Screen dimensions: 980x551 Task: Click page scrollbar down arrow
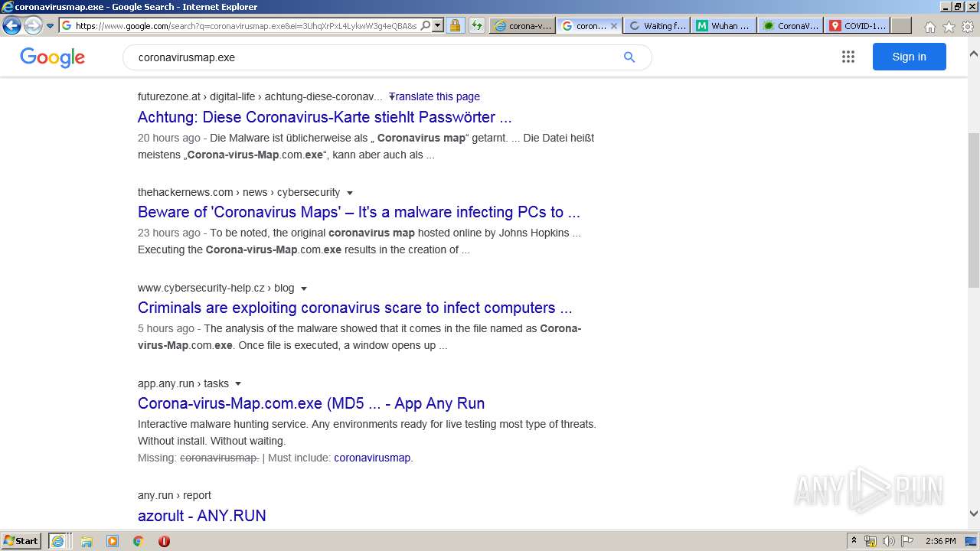click(973, 514)
